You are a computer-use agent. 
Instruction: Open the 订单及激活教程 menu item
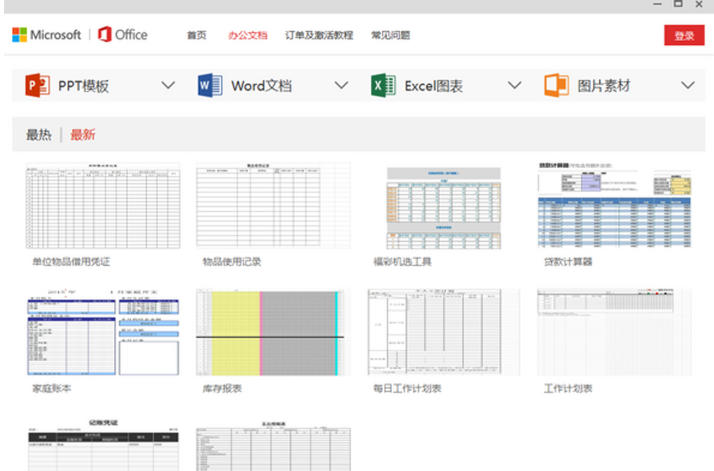pos(318,36)
